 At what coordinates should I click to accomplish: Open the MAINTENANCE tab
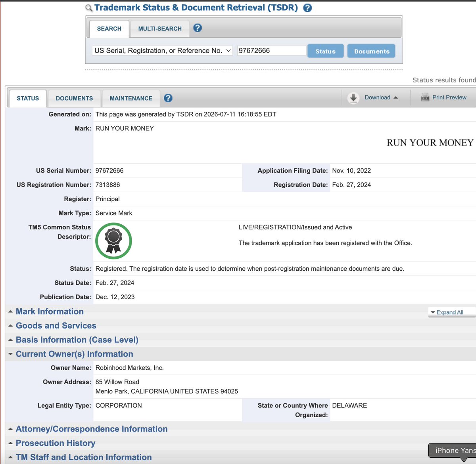pos(131,98)
